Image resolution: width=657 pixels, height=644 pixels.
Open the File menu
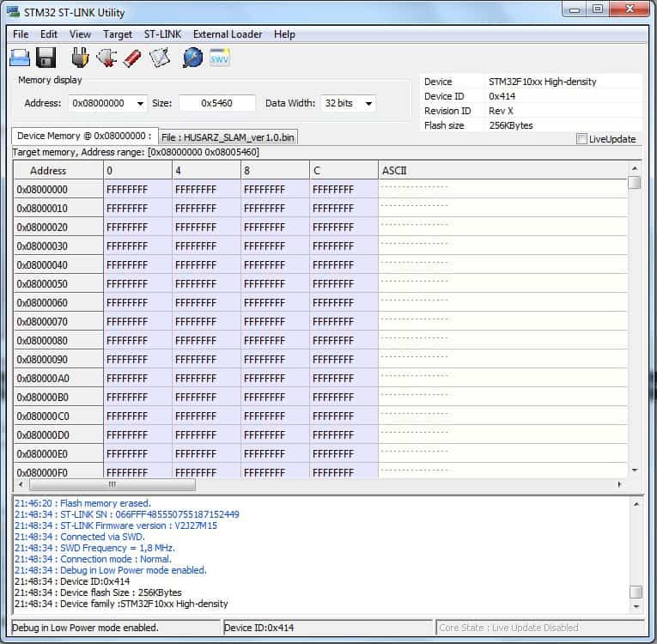pyautogui.click(x=21, y=34)
